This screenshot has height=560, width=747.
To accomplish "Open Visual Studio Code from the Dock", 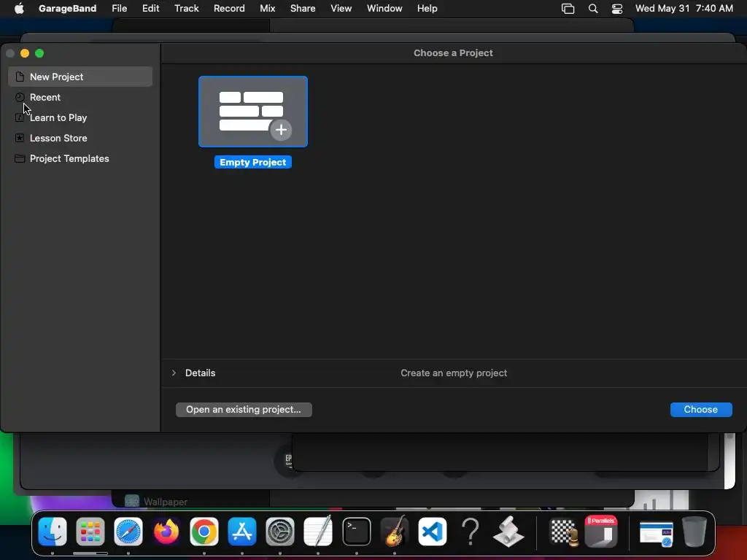I will point(433,532).
